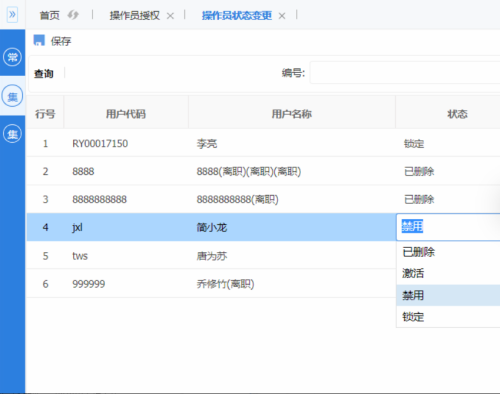Sort by the 用户代码 column header
Viewport: 500px width, 394px height.
[x=126, y=114]
